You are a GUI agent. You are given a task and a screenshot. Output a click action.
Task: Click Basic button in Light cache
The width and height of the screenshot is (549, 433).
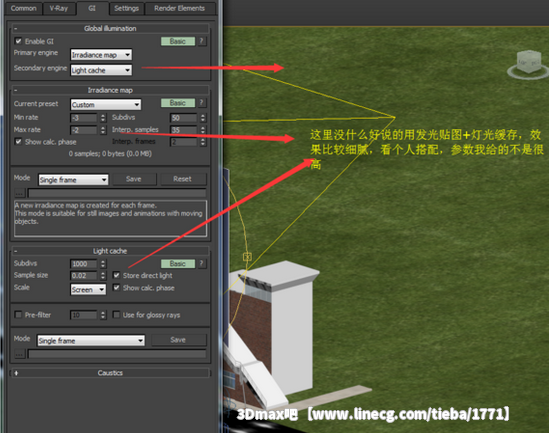click(x=178, y=264)
